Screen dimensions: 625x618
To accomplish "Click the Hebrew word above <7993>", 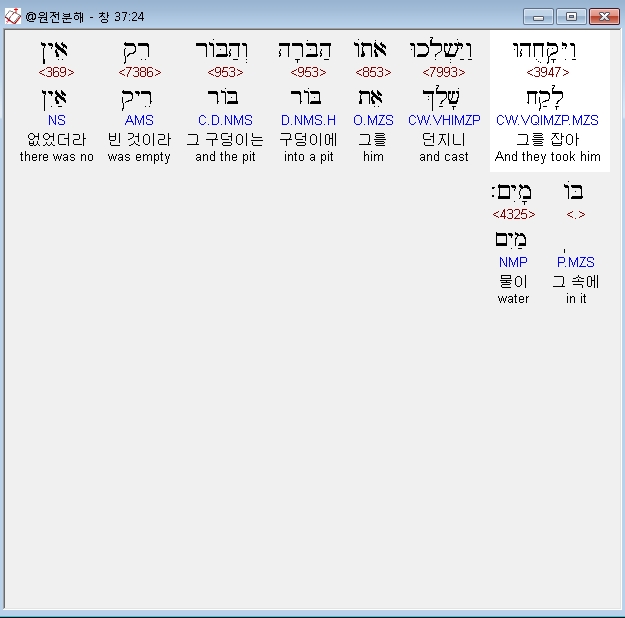I will pyautogui.click(x=441, y=50).
